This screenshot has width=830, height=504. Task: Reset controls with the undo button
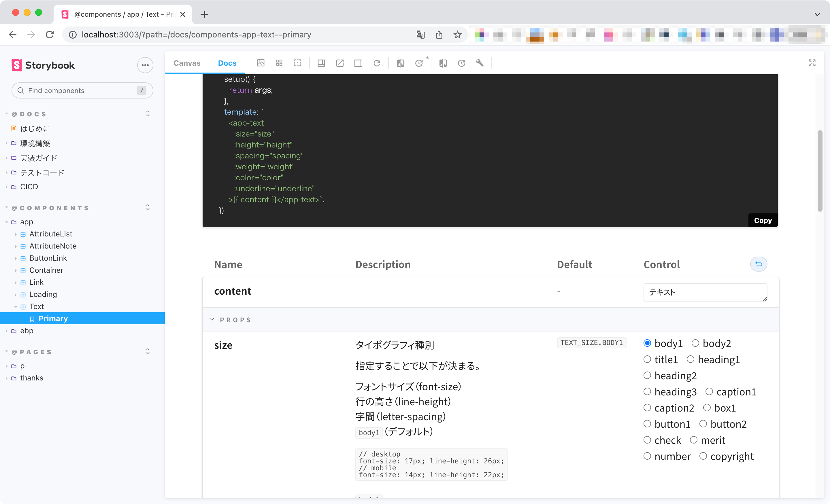(x=759, y=264)
